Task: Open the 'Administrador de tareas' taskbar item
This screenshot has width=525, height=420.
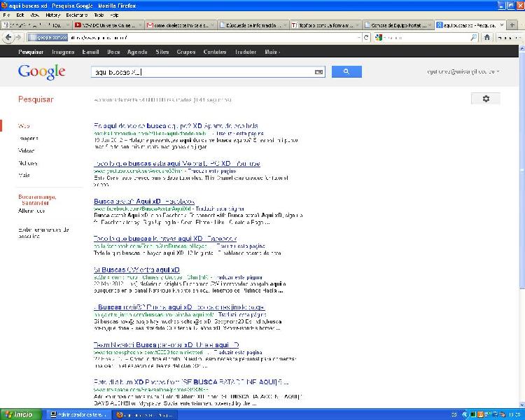Action: click(78, 414)
